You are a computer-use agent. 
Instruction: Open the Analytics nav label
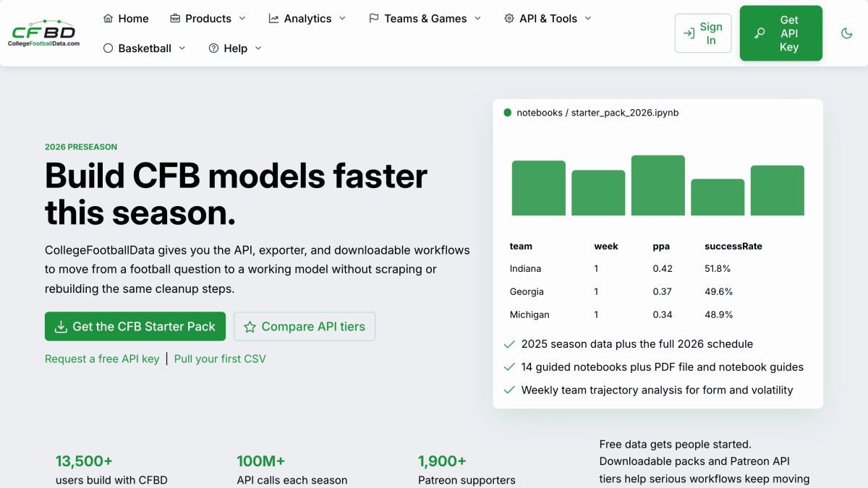(x=307, y=18)
